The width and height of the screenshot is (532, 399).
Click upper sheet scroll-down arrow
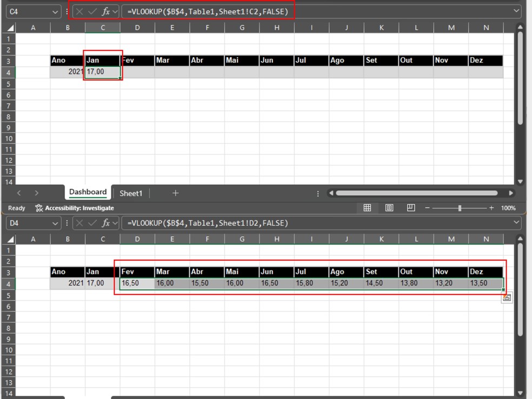point(520,182)
